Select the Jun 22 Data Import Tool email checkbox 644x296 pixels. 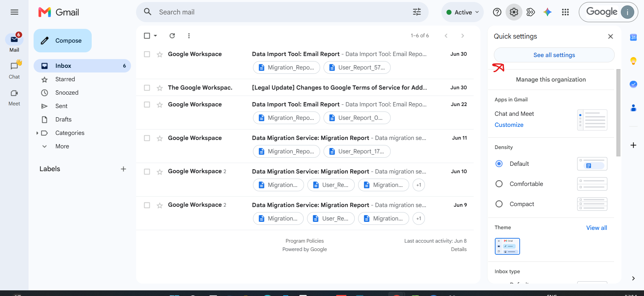pos(147,104)
